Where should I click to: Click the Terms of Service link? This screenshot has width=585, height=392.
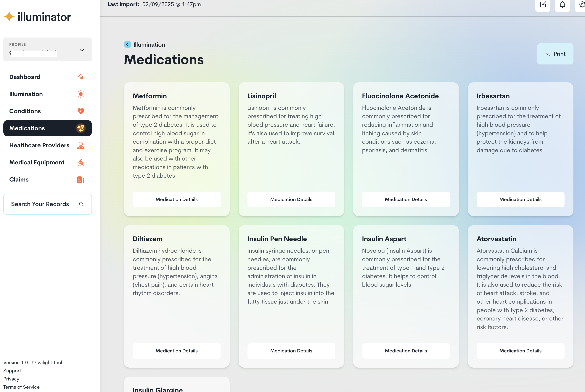point(21,387)
